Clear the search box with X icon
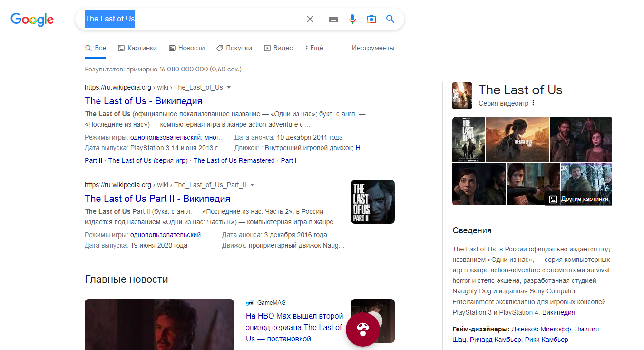This screenshot has width=644, height=350. coord(310,19)
